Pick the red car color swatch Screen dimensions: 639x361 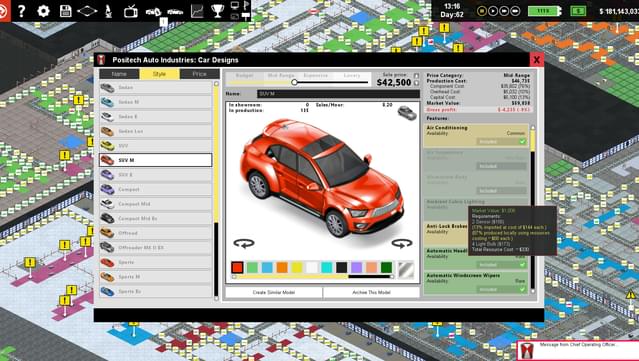[237, 267]
